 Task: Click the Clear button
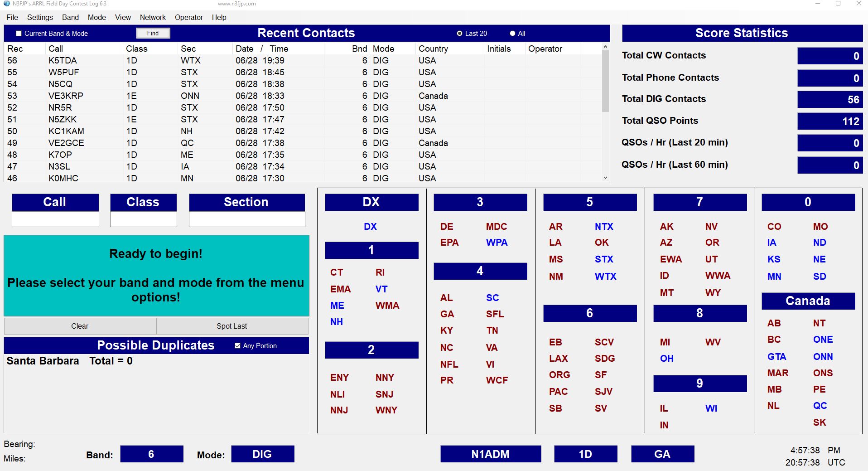pyautogui.click(x=80, y=326)
